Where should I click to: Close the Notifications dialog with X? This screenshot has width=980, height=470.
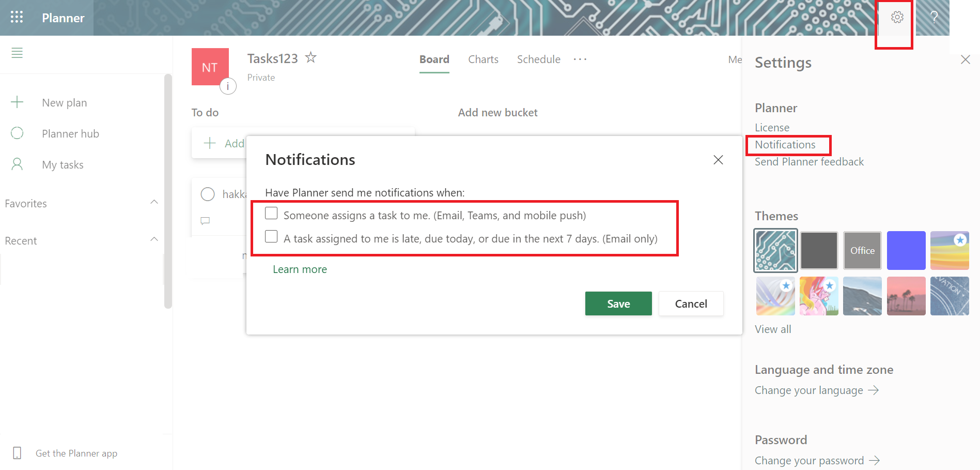718,160
